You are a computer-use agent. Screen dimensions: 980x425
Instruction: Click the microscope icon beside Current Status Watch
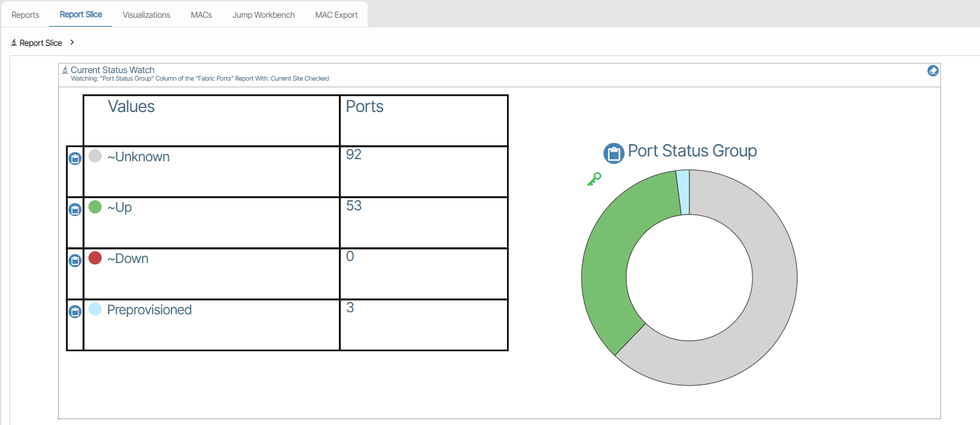[65, 70]
